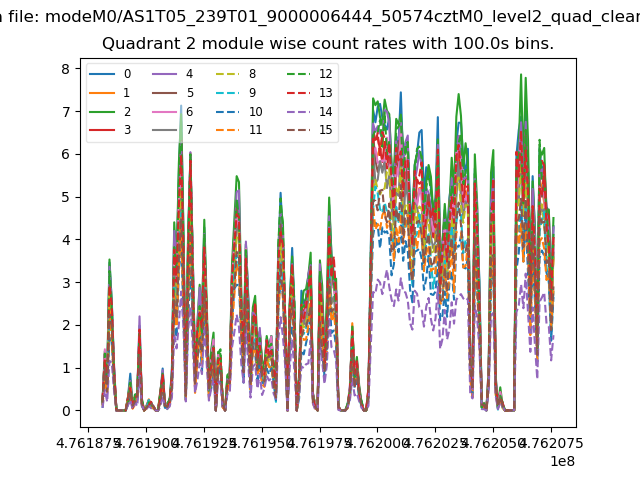The image size is (640, 480).
Task: Select legend label 15
Action: (x=325, y=130)
